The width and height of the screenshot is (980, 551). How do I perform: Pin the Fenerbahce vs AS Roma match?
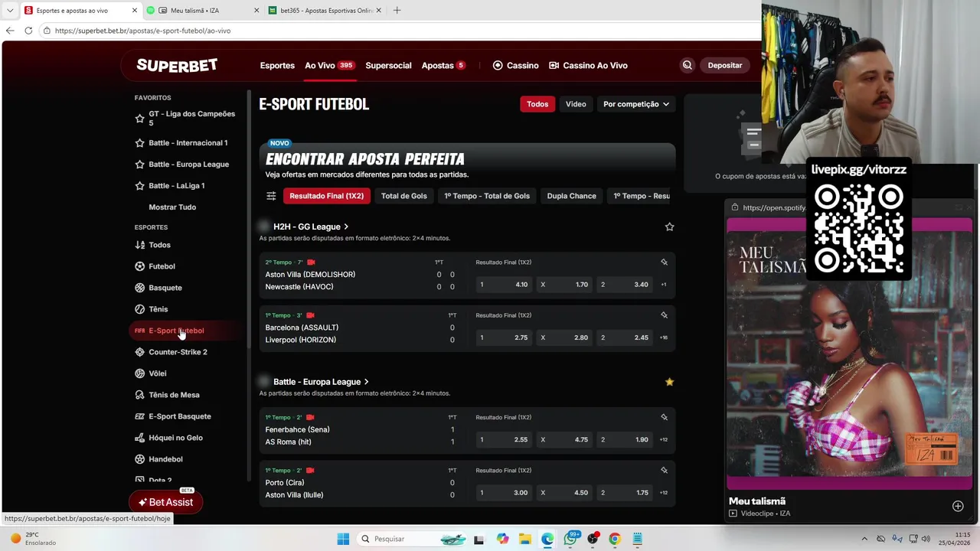click(664, 417)
